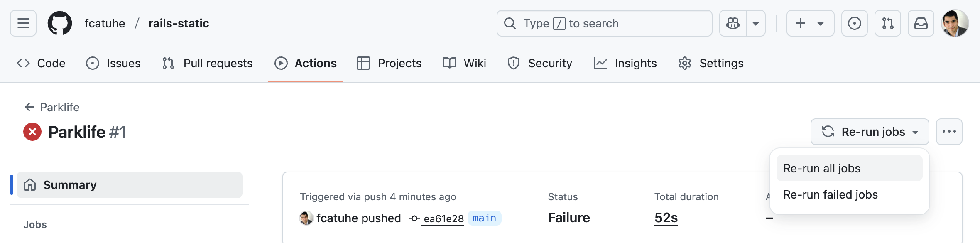
Task: Select Summary in the sidebar
Action: 130,185
